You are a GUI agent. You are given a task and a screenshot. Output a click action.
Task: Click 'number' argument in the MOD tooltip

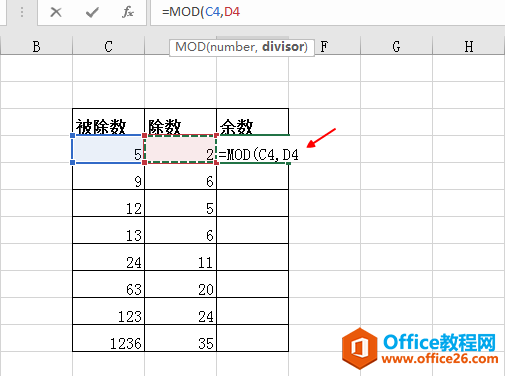click(x=233, y=47)
